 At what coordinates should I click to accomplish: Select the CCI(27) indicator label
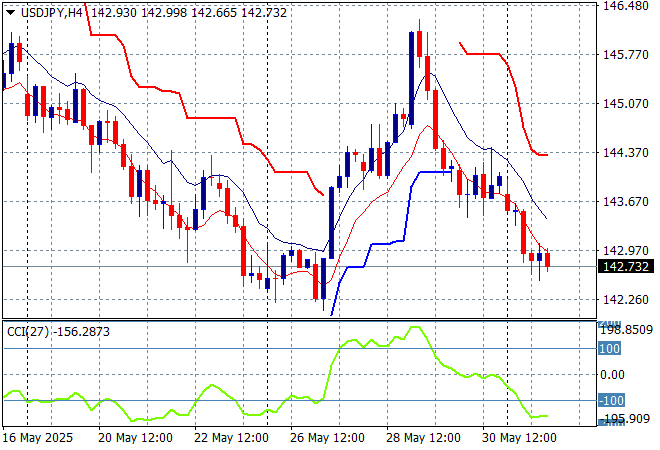29,331
